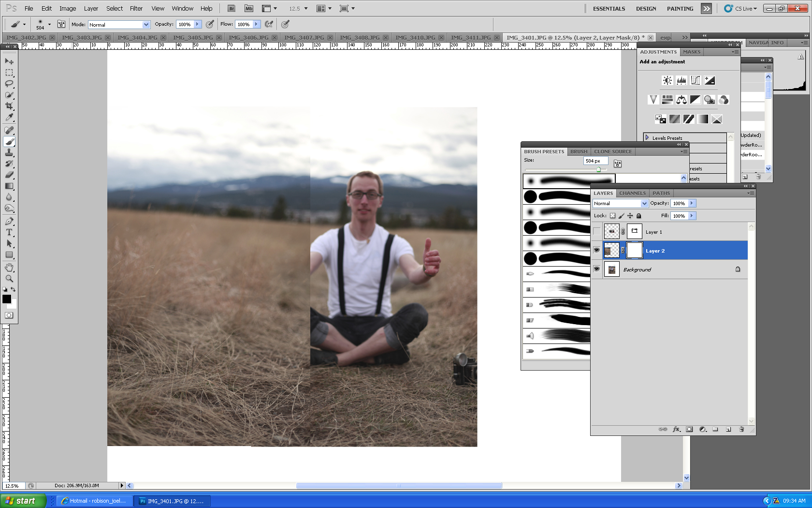This screenshot has height=508, width=812.
Task: Add Brightness/Contrast adjustment icon
Action: 667,80
